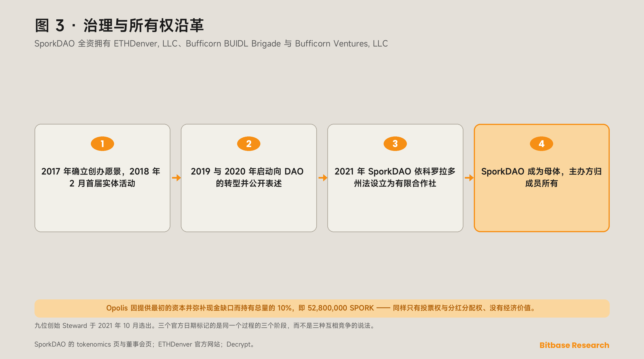Click the source line "SporkDAO 的 tokenomics 页与董事会页"
The image size is (644, 359).
click(x=93, y=344)
